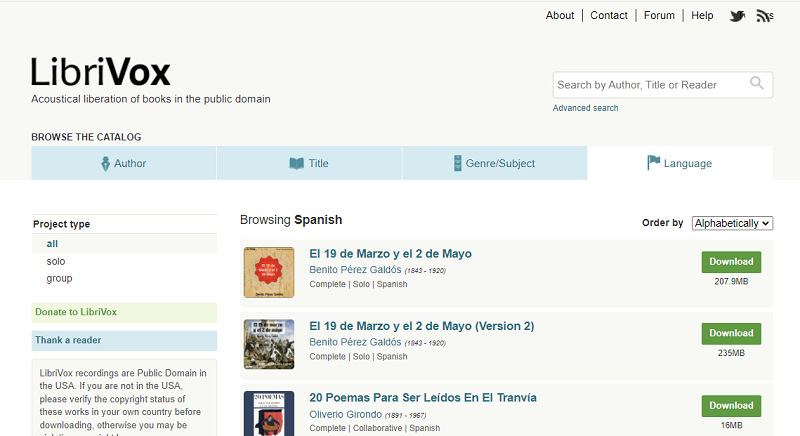This screenshot has height=436, width=800.
Task: Download 20 Poemas 16MB audiobook
Action: 731,406
